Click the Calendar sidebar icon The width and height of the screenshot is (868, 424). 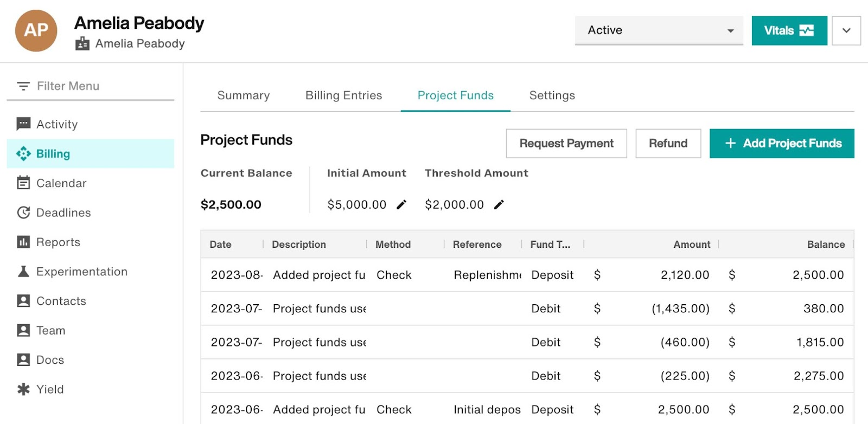tap(23, 183)
